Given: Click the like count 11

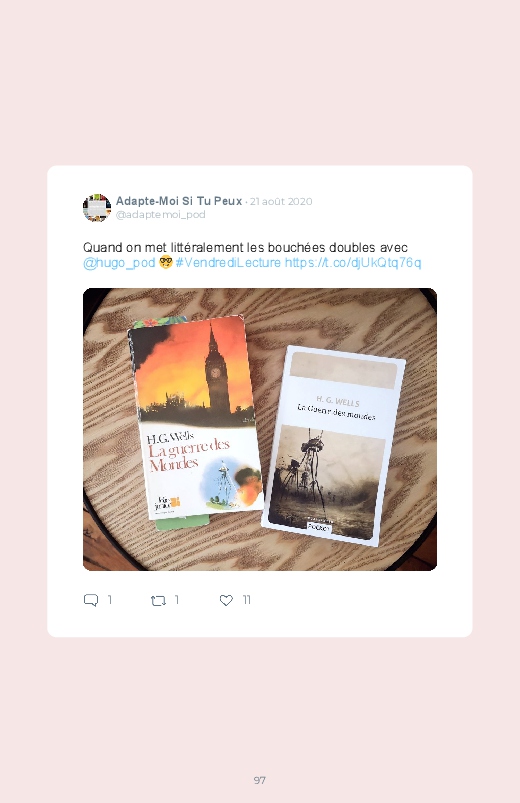Looking at the screenshot, I should point(246,600).
